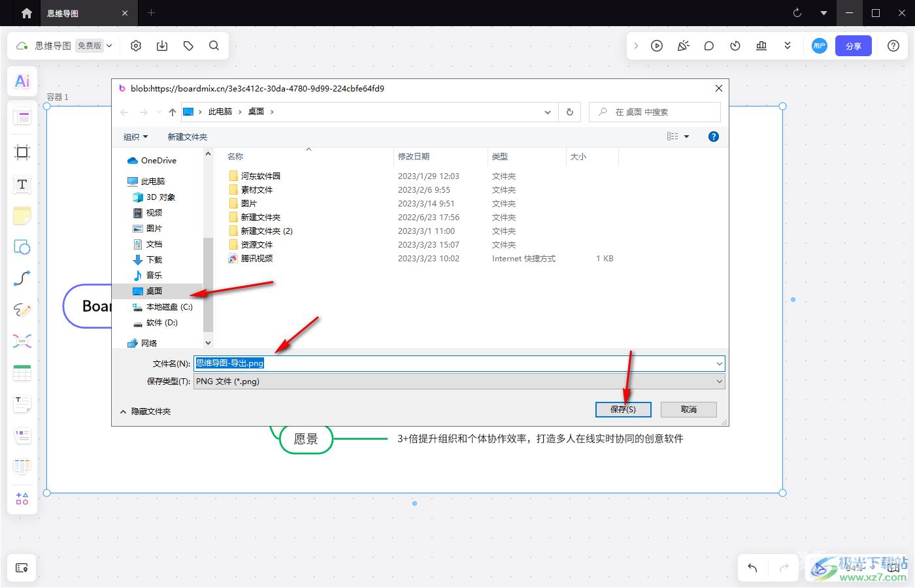
Task: Select the Text tool in left sidebar
Action: click(22, 184)
